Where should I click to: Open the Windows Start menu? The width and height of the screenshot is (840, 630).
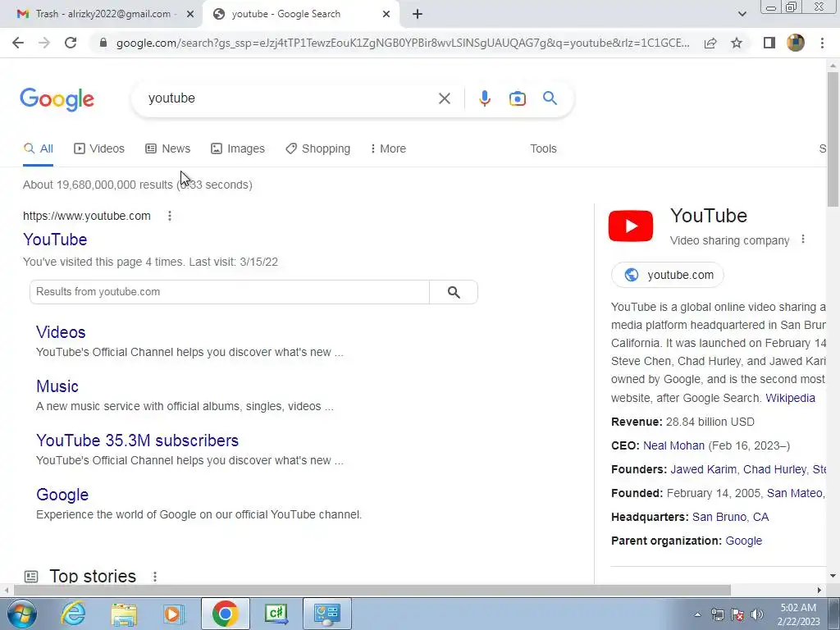pyautogui.click(x=21, y=614)
